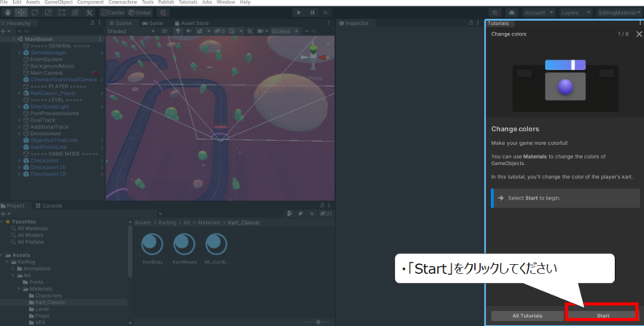Open the component tools icon in Scene bar
644x326 pixels.
click(250, 31)
